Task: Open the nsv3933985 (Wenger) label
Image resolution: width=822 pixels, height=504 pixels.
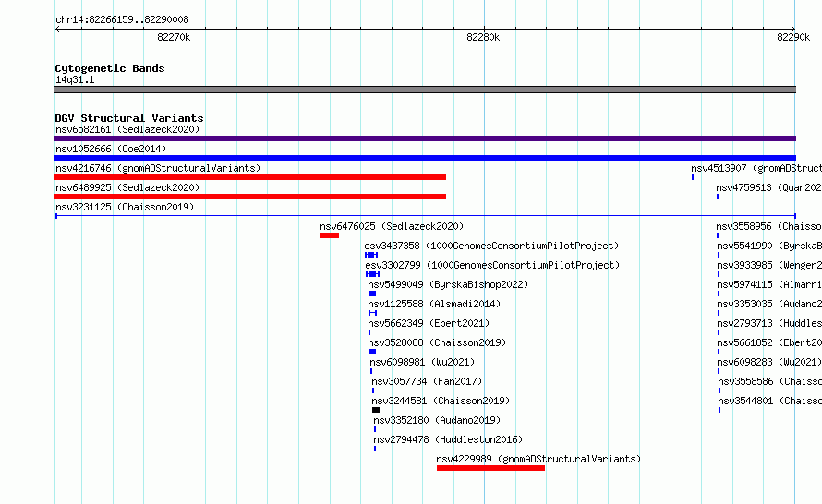Action: [x=769, y=265]
